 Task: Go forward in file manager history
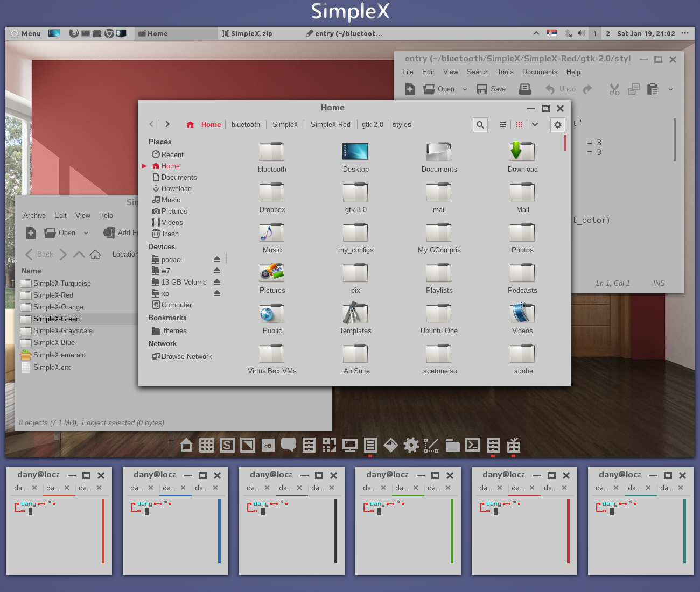(167, 124)
